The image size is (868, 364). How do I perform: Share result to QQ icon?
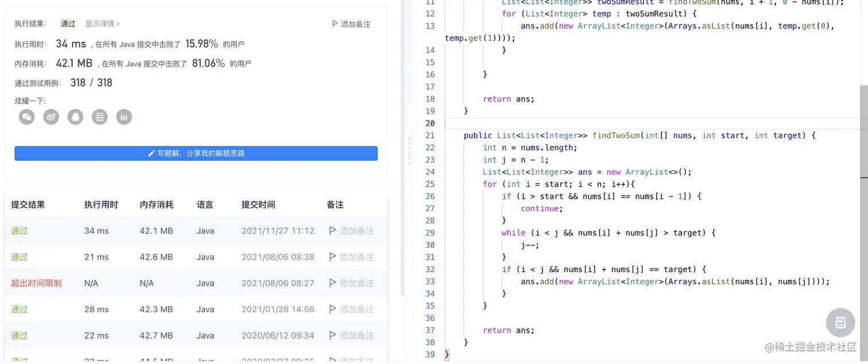click(x=75, y=117)
